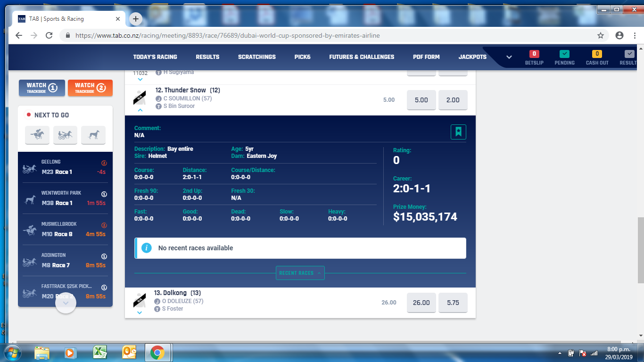The width and height of the screenshot is (644, 362).
Task: Click the Geelong harness race icon
Action: 30,169
